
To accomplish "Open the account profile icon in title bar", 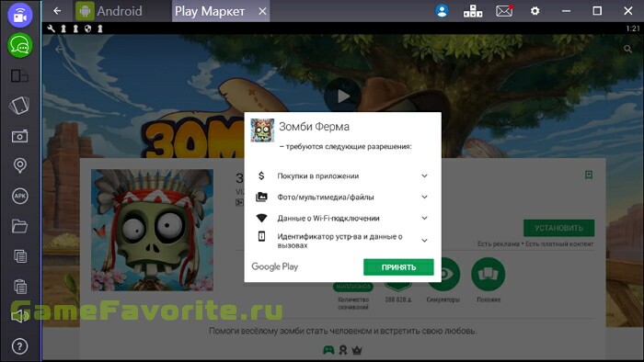I will (442, 11).
